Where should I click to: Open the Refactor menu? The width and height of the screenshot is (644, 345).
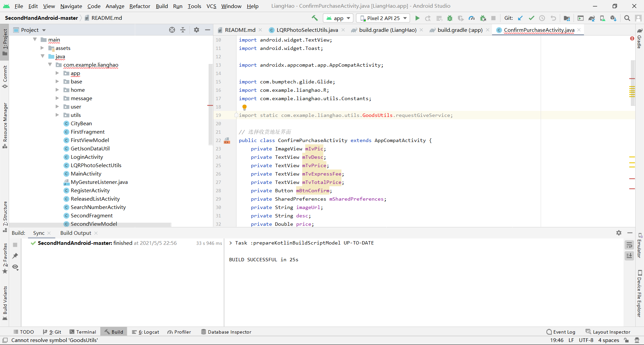tap(140, 6)
